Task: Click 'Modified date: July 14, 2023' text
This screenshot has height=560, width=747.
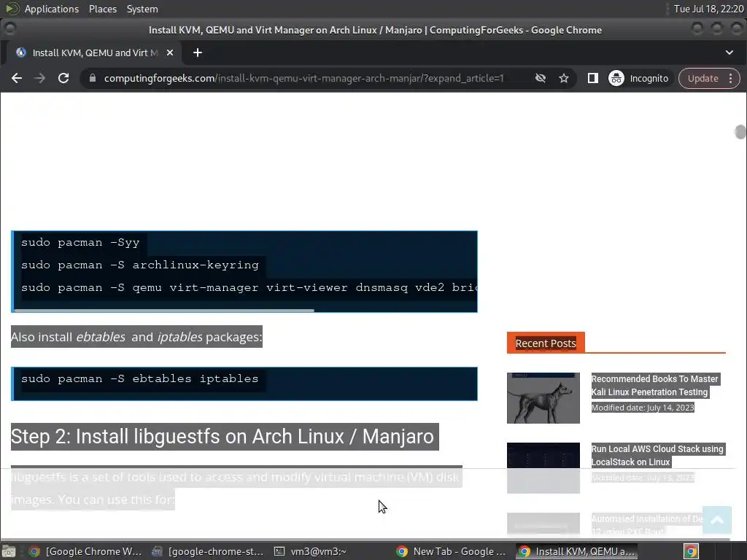Action: (x=643, y=408)
